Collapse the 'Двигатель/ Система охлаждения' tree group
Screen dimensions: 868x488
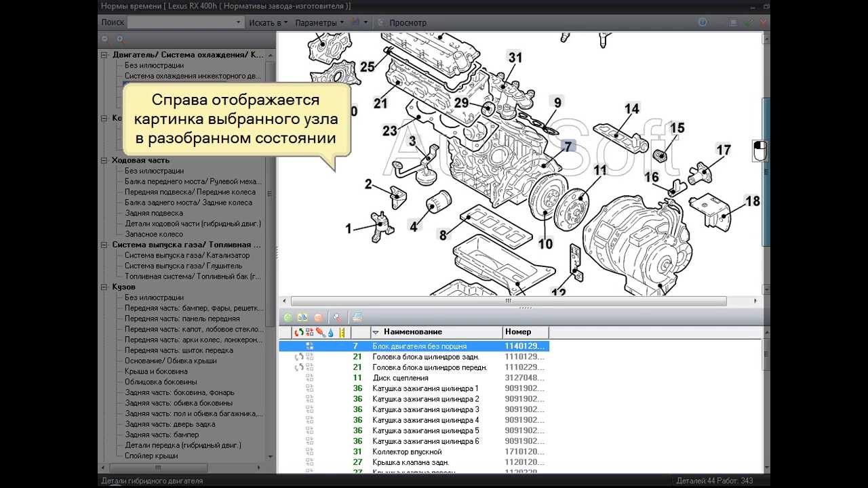point(104,55)
